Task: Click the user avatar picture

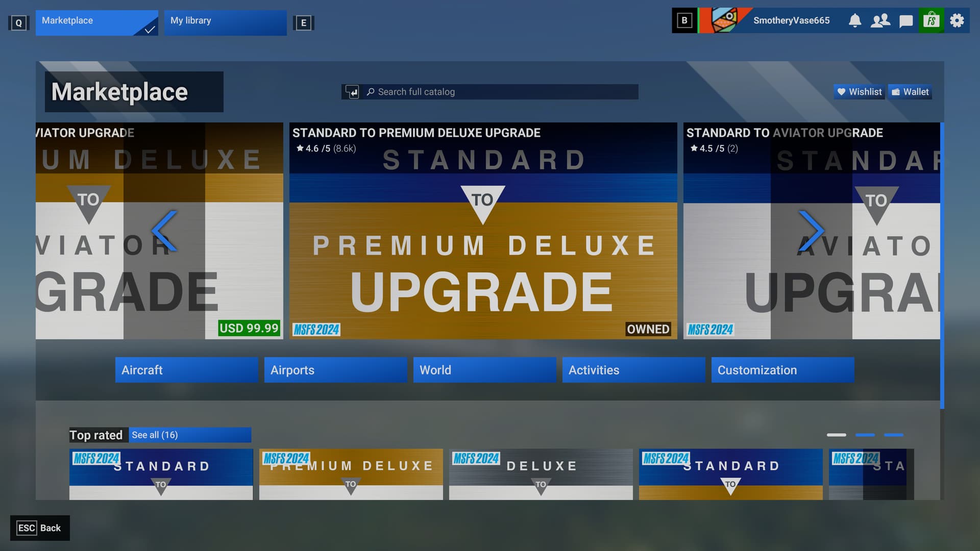Action: (x=725, y=20)
